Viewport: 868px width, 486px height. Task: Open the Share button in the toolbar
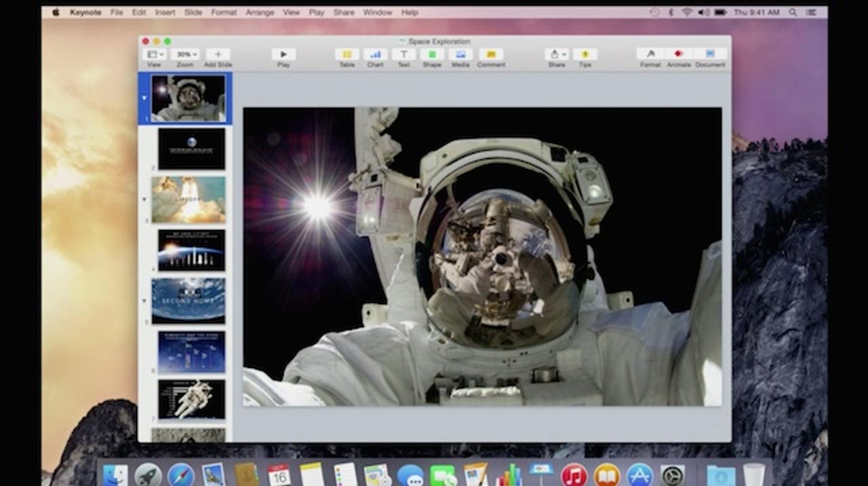point(557,55)
